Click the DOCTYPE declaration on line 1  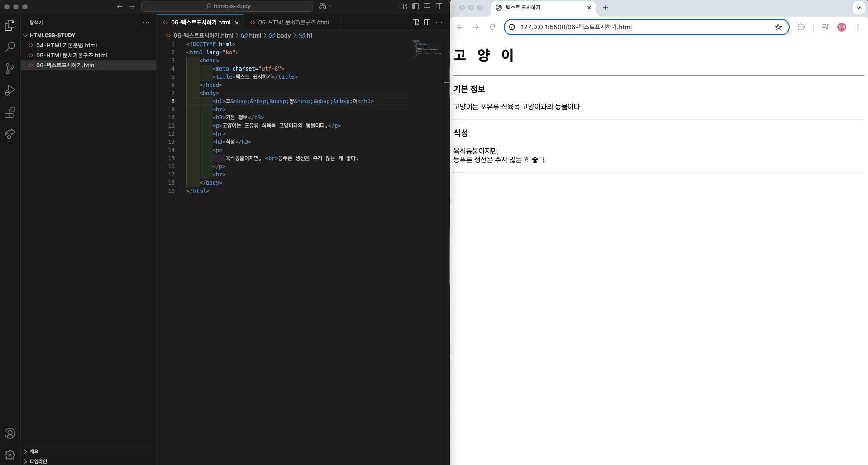tap(211, 44)
